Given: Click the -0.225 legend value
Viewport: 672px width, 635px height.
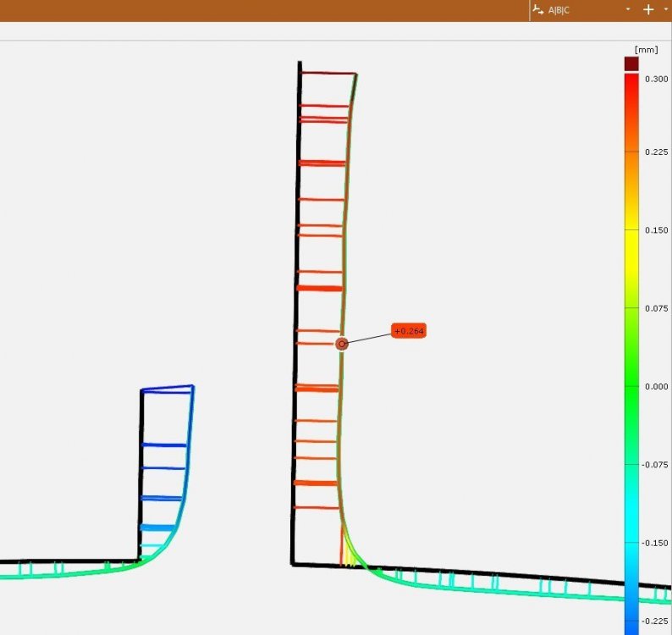Looking at the screenshot, I should pyautogui.click(x=656, y=621).
